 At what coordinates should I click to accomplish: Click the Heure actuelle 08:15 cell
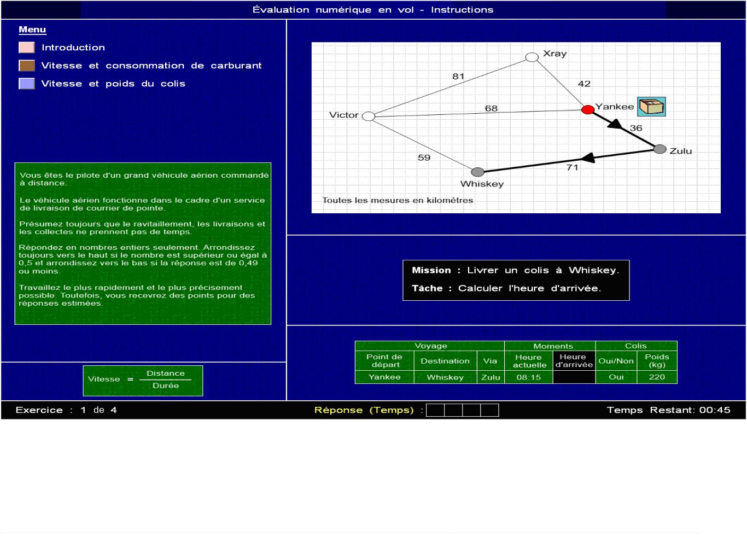tap(528, 377)
